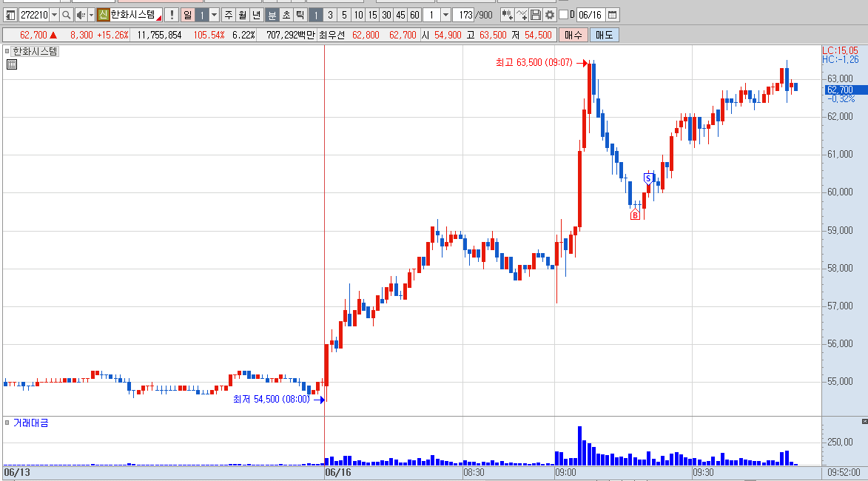Click the add candlestick indicator icon

(506, 15)
